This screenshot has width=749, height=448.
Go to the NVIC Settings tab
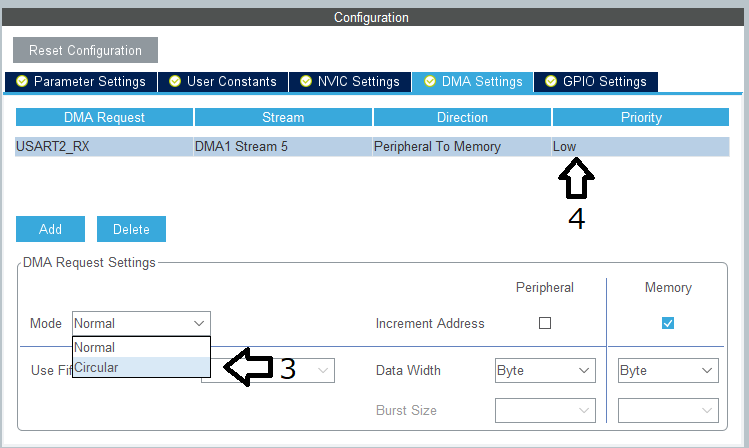pos(349,82)
